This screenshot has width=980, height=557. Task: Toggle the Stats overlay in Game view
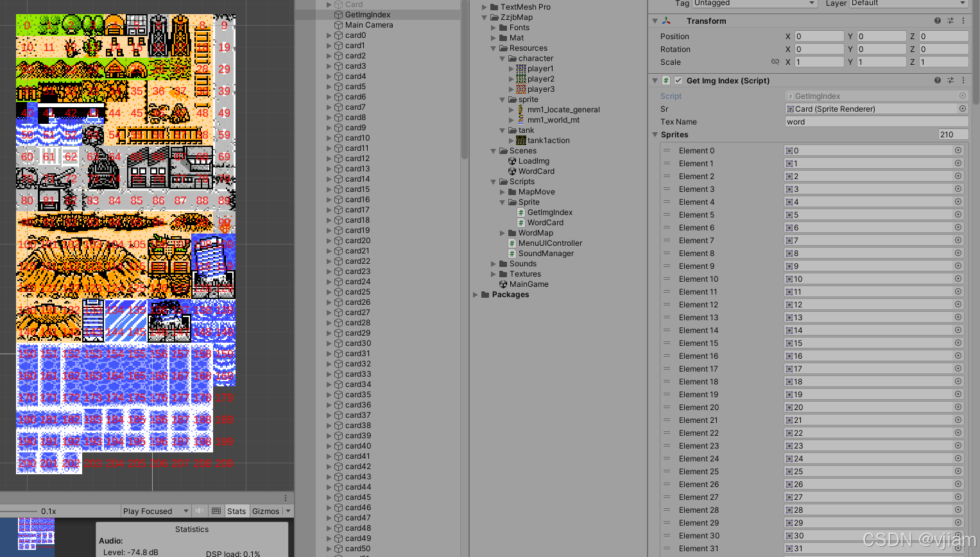click(236, 511)
